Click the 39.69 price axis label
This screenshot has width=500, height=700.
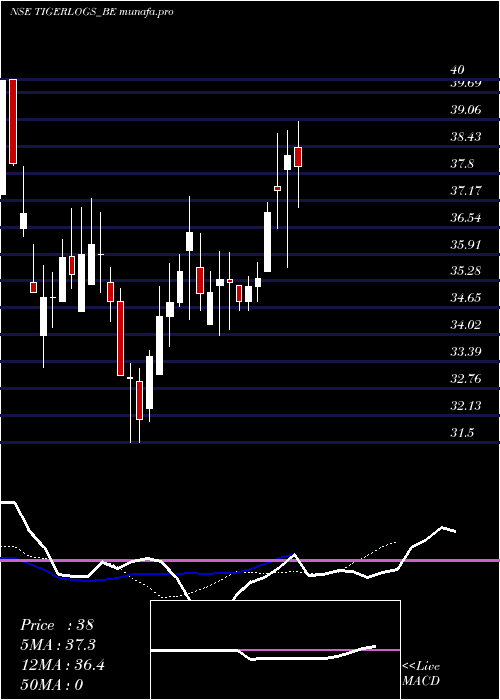[x=466, y=83]
